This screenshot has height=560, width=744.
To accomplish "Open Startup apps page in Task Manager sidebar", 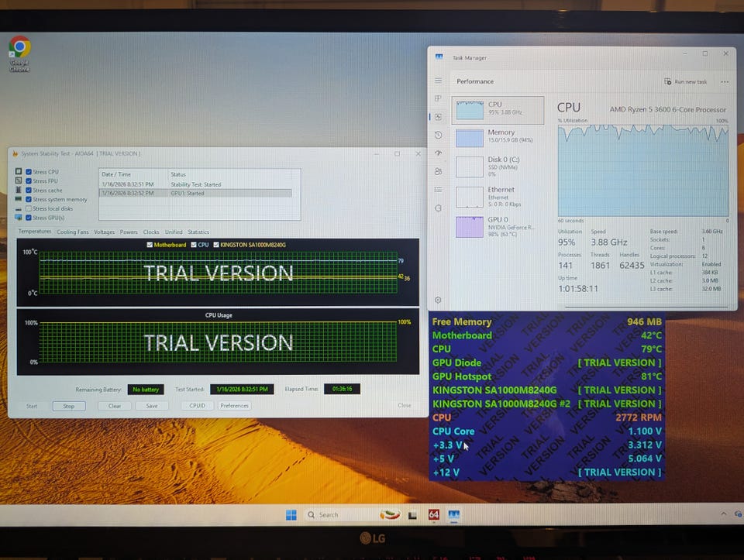I will tap(439, 153).
